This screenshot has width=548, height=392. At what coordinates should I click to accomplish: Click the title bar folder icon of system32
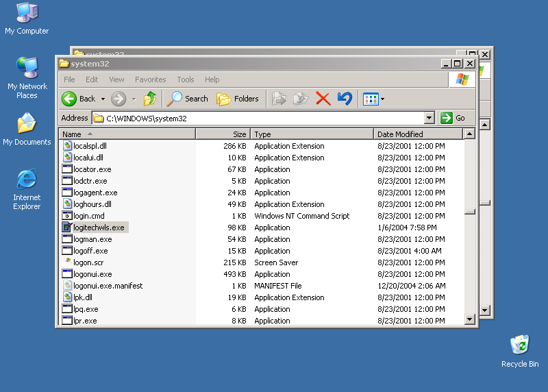[64, 64]
